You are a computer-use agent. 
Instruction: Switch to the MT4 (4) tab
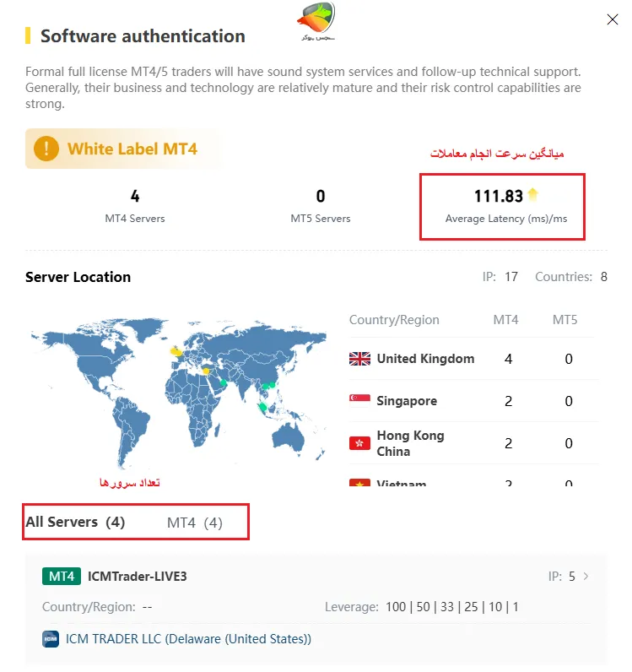pos(194,523)
